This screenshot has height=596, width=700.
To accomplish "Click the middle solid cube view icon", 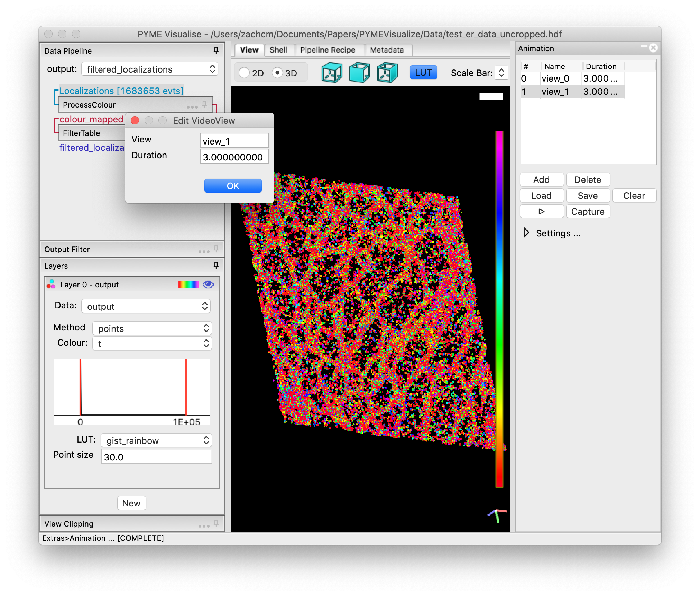I will [x=359, y=73].
